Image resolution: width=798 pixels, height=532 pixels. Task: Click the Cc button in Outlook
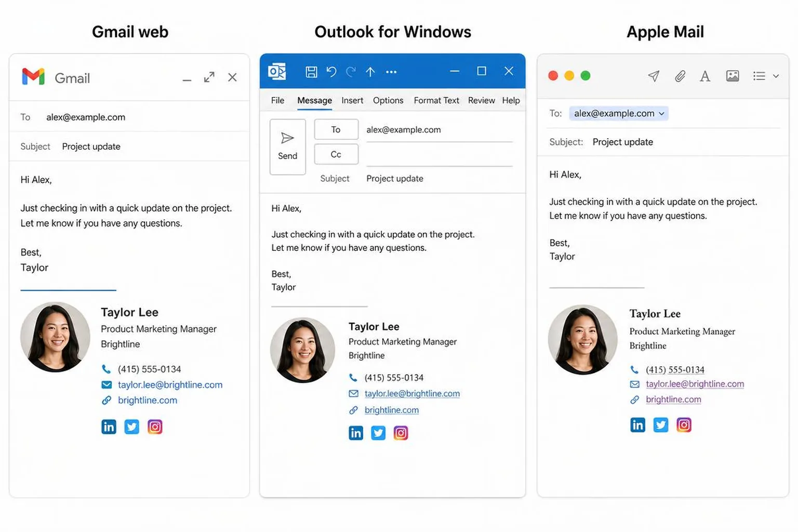click(x=336, y=154)
